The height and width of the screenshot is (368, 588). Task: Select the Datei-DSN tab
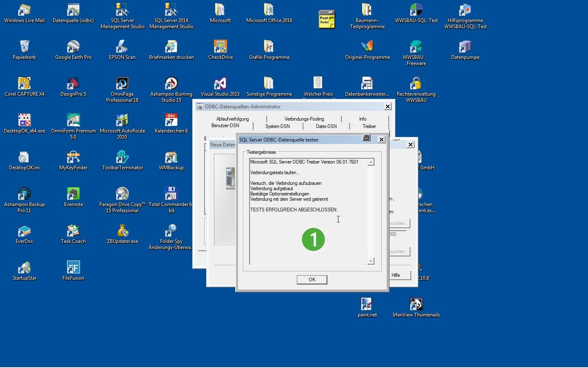tap(327, 127)
